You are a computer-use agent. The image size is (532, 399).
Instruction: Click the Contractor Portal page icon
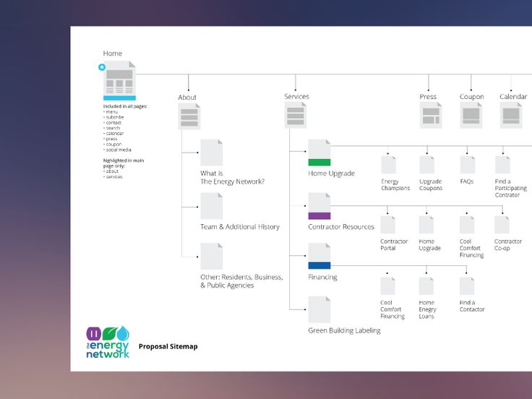pos(388,225)
